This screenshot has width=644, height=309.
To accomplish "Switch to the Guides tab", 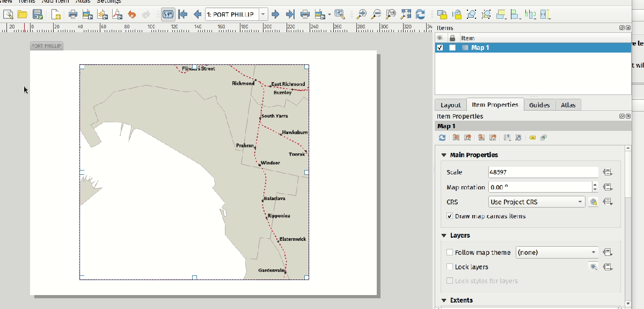I will (539, 105).
